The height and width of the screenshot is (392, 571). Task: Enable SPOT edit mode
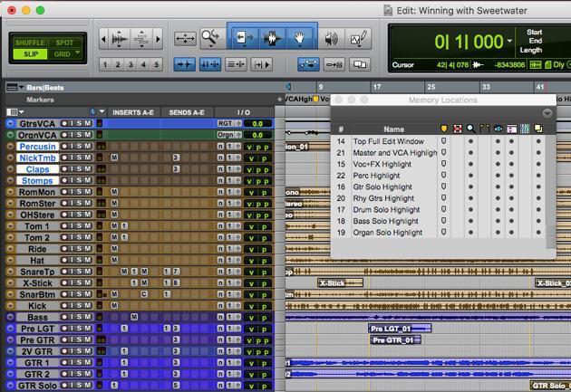point(64,43)
